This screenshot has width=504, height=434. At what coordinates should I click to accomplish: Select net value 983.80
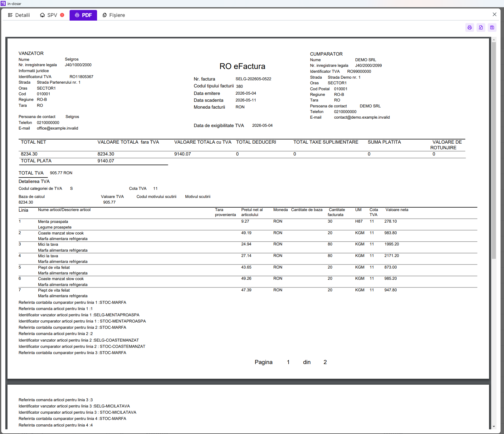pyautogui.click(x=391, y=233)
